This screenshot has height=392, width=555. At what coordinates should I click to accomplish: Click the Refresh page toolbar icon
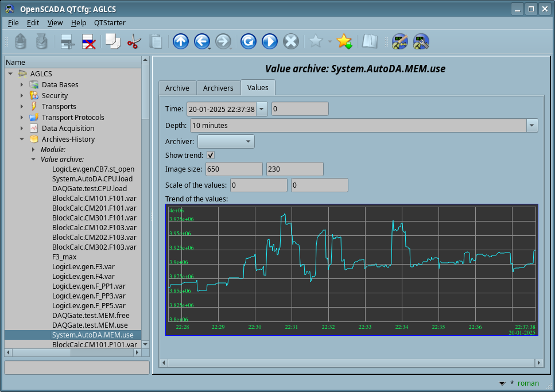[248, 41]
